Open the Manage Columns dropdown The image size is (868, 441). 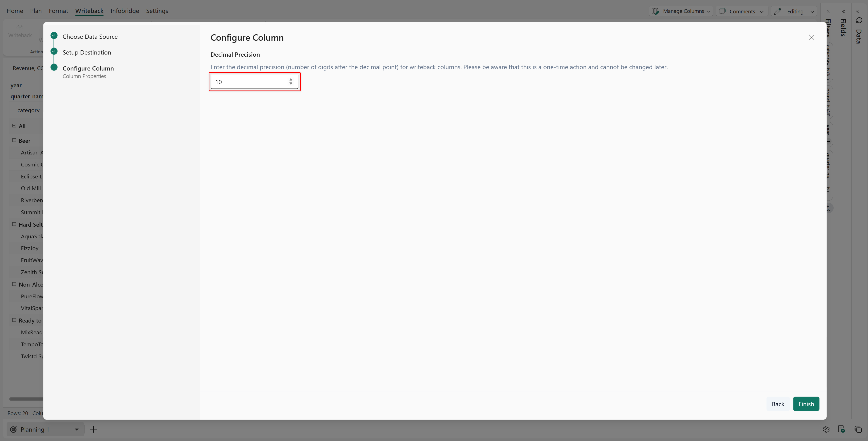point(681,11)
